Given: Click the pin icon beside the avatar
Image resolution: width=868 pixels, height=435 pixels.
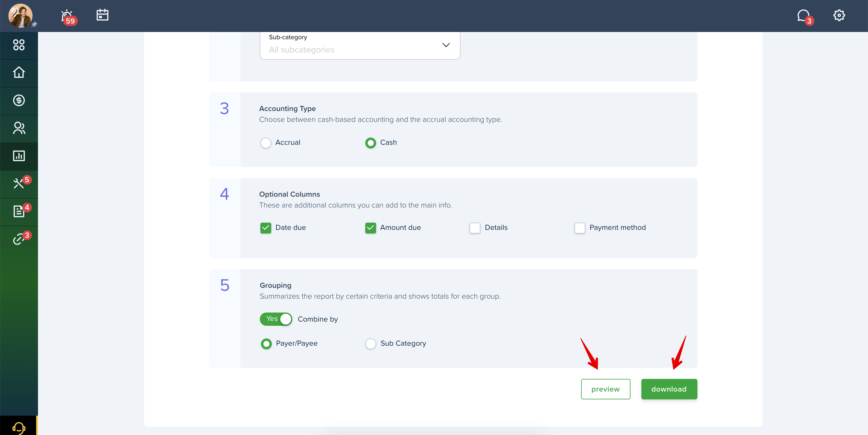Looking at the screenshot, I should tap(34, 25).
